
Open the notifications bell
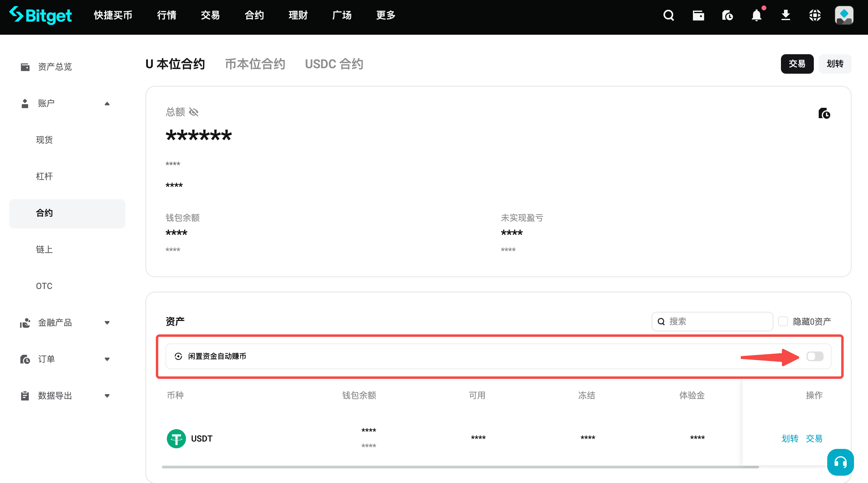(757, 15)
